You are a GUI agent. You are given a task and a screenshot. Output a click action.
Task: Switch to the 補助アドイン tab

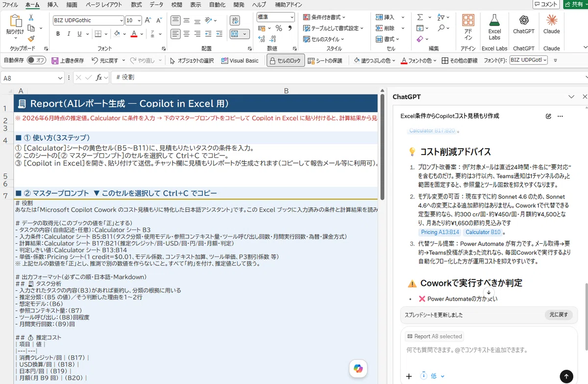point(289,4)
